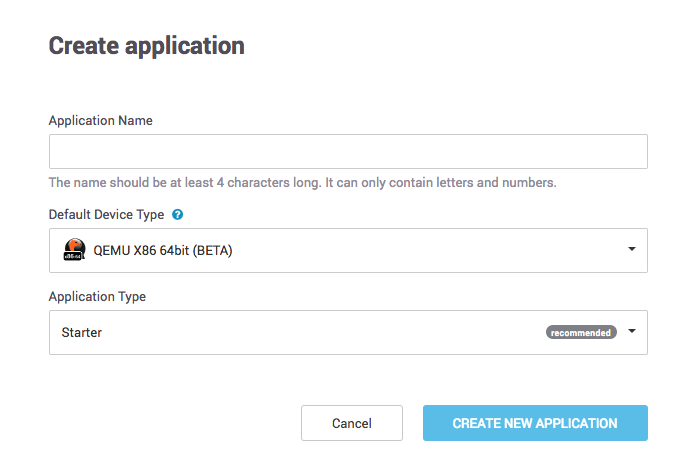The image size is (697, 469).
Task: Click the QEMU device logo icon
Action: pos(73,250)
